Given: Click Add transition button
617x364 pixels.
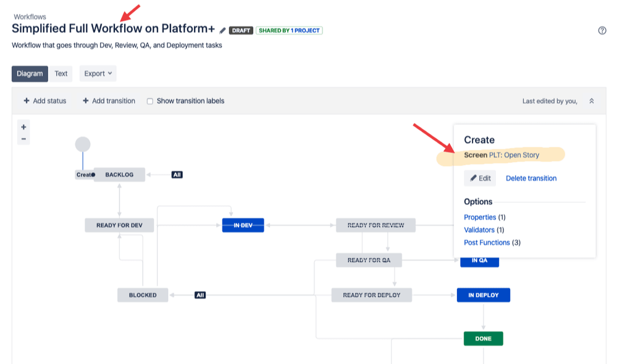Looking at the screenshot, I should click(109, 101).
